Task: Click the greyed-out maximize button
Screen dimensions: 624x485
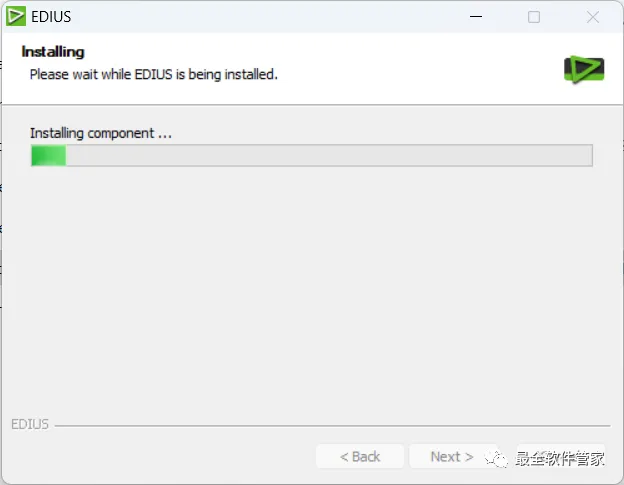Action: pos(534,17)
